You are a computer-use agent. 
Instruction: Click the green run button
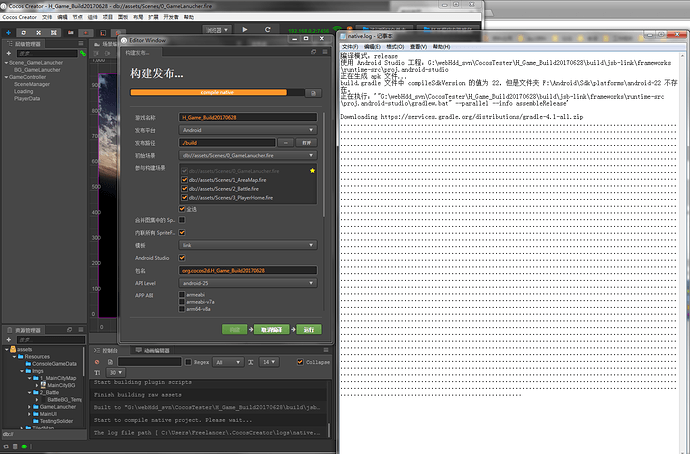pos(309,330)
